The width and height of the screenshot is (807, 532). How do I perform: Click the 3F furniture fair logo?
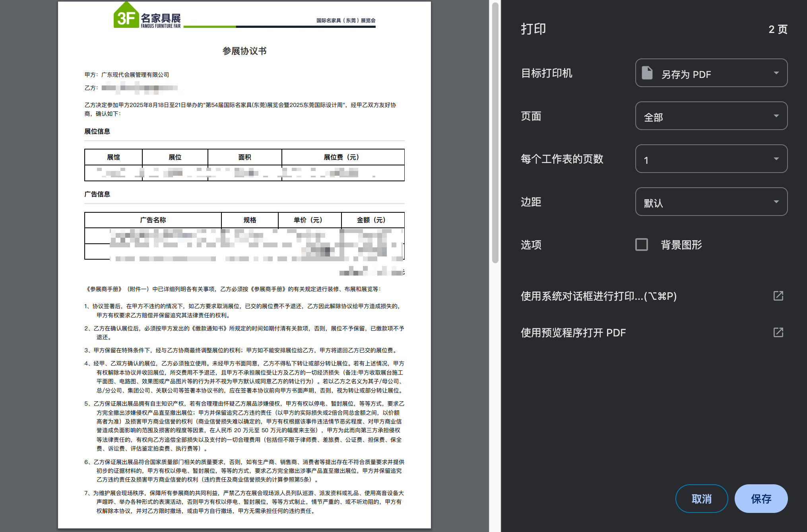(x=147, y=16)
